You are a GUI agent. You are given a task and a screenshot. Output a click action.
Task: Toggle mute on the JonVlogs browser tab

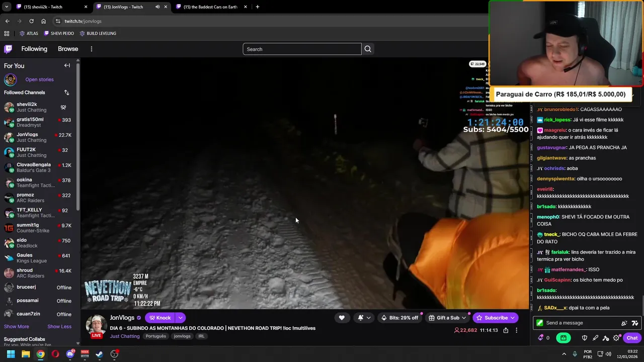pyautogui.click(x=157, y=7)
